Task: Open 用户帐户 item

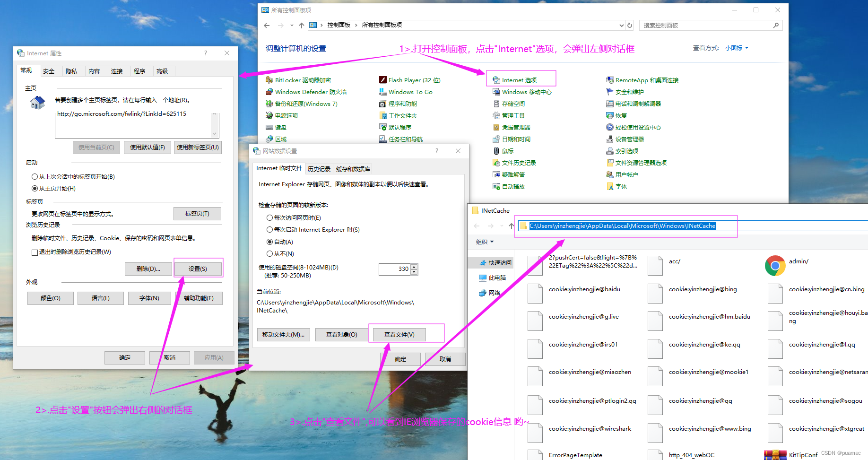Action: click(622, 175)
